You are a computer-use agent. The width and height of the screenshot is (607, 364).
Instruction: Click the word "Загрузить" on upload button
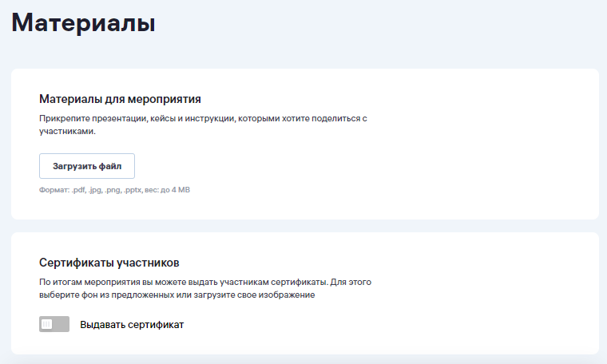(74, 166)
